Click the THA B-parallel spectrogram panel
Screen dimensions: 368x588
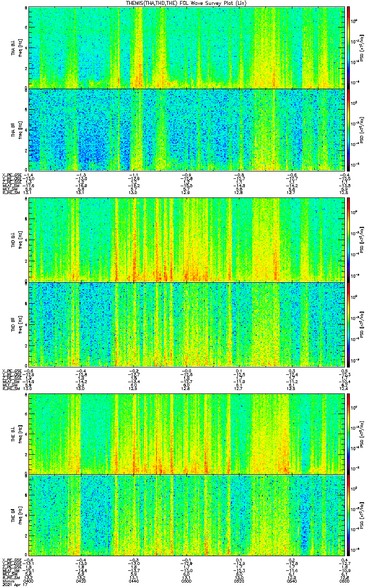(186, 129)
